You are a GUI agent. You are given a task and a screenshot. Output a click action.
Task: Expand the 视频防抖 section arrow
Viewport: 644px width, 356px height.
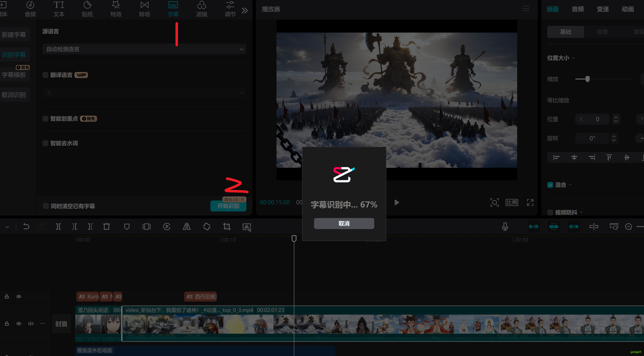click(581, 213)
